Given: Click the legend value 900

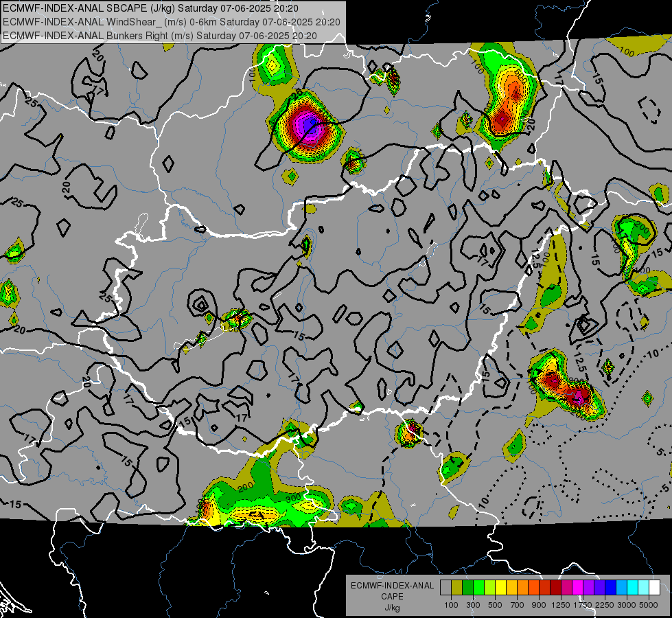Looking at the screenshot, I should [x=539, y=605].
